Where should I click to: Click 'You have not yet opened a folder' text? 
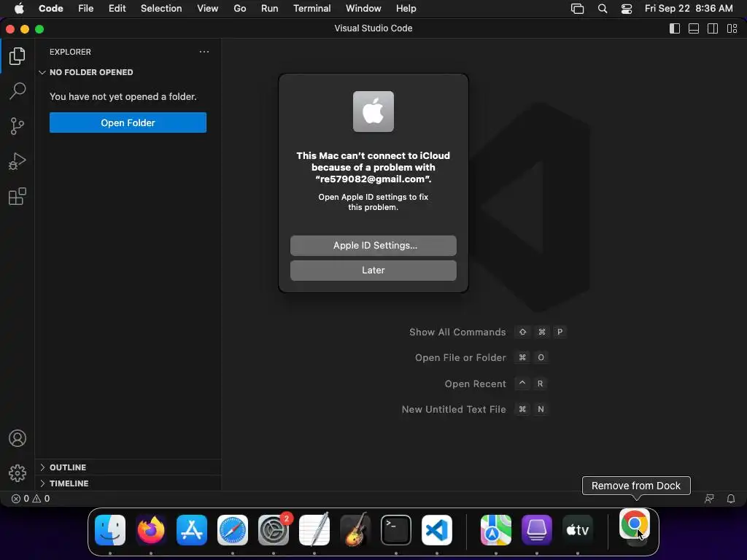pos(123,97)
